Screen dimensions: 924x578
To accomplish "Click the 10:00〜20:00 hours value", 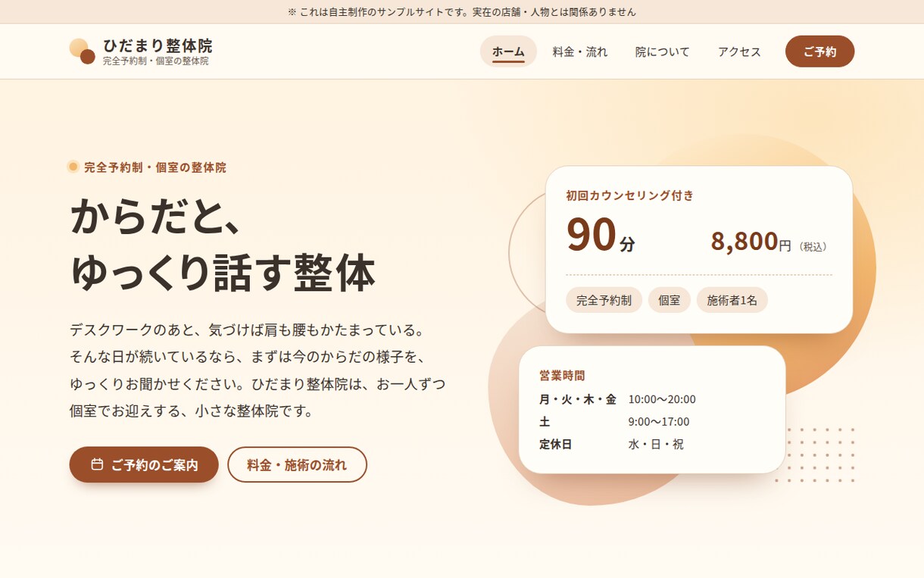I will pyautogui.click(x=662, y=399).
